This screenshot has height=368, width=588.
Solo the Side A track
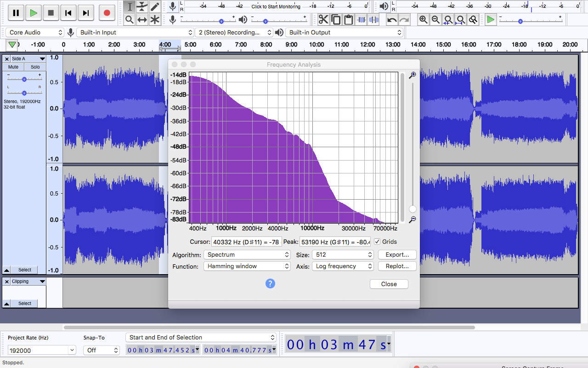pos(35,67)
